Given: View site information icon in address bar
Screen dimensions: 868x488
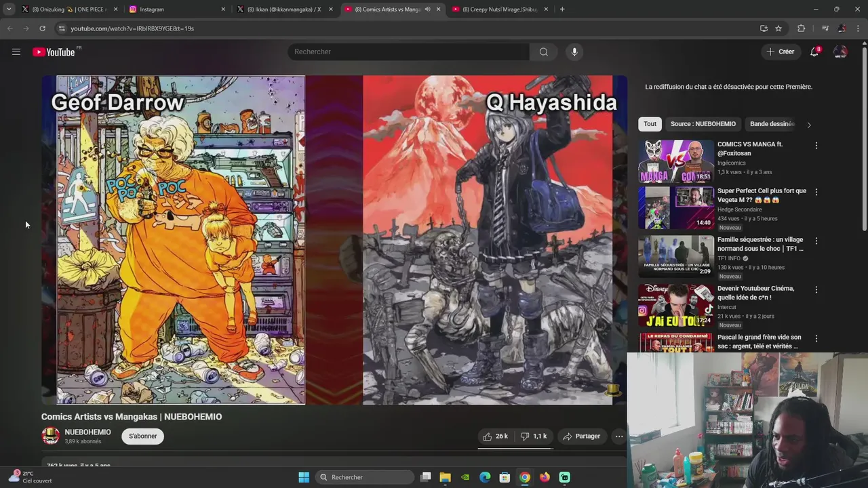Looking at the screenshot, I should tap(61, 28).
